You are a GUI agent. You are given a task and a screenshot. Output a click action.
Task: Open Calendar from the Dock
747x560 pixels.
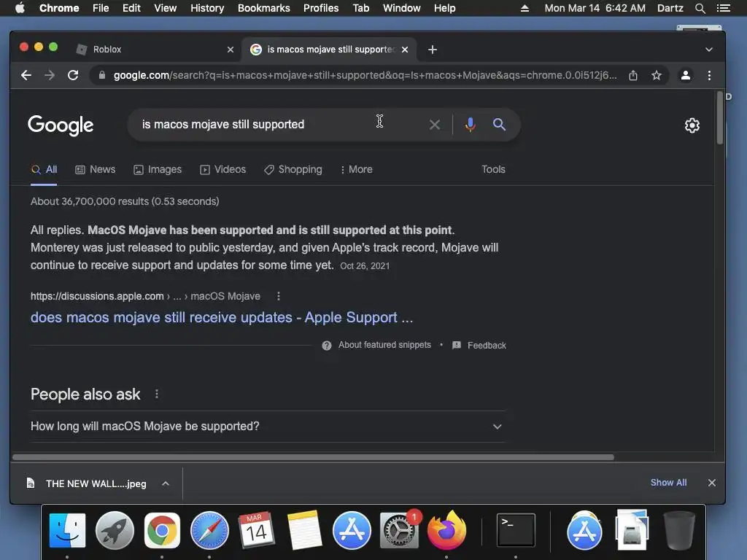click(x=256, y=530)
